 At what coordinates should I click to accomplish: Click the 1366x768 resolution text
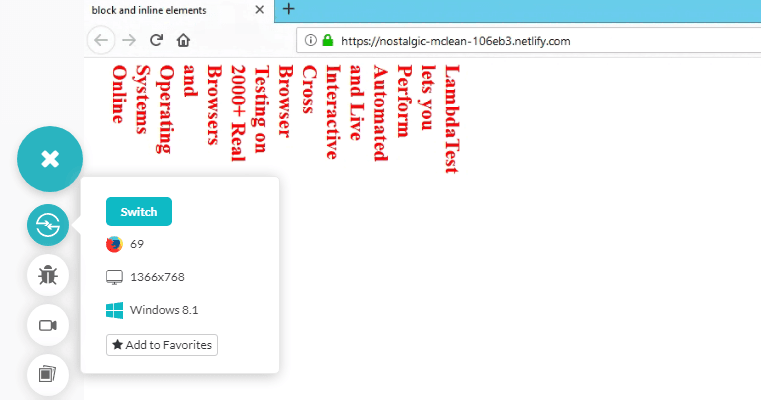click(x=157, y=277)
